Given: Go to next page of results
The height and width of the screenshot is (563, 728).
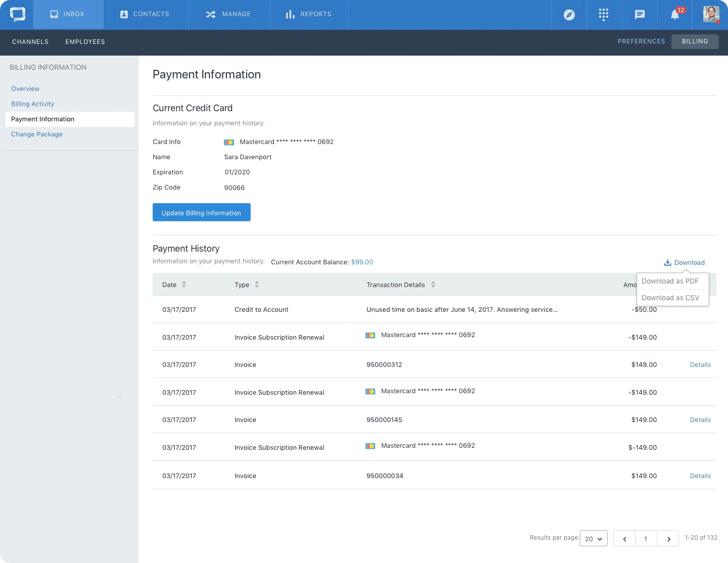Looking at the screenshot, I should [x=668, y=539].
